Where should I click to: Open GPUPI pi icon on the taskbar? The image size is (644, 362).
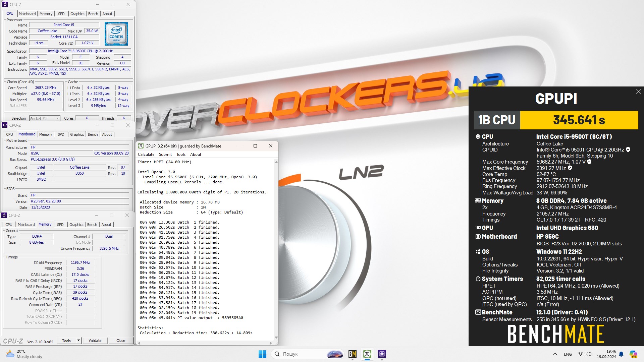(x=367, y=354)
